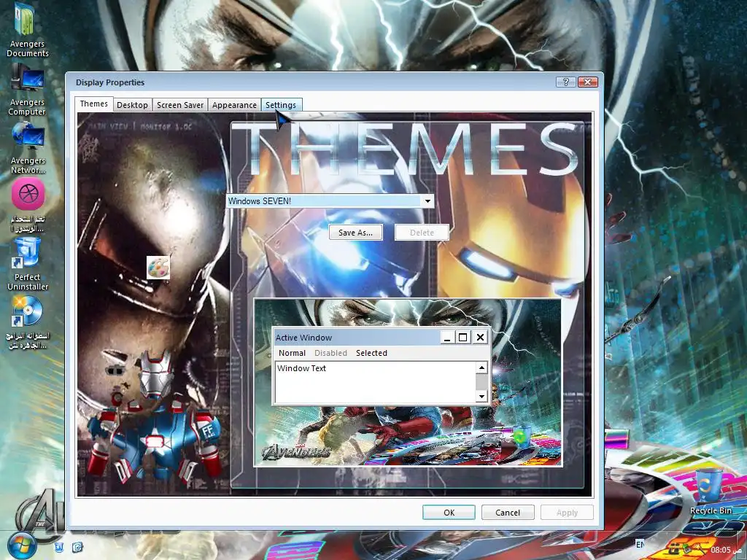Click the preview scrollbar up arrow
The height and width of the screenshot is (560, 747).
coord(481,367)
